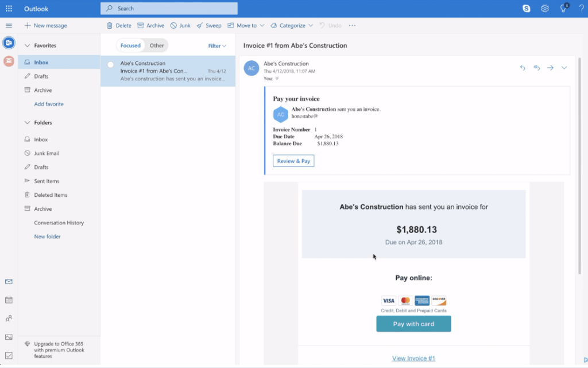Click the $1,880.13 invoice amount text

[417, 229]
